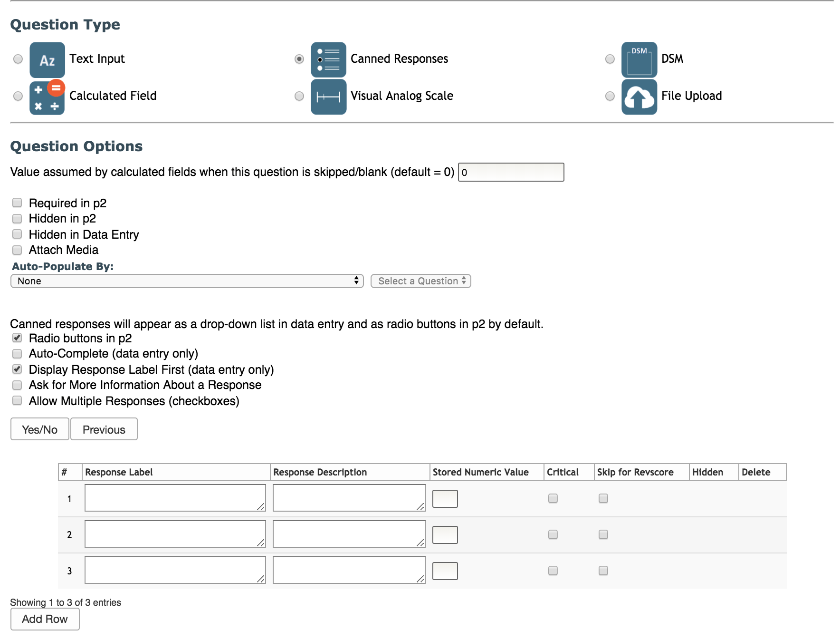
Task: Open the Select a Question dropdown
Action: click(420, 281)
